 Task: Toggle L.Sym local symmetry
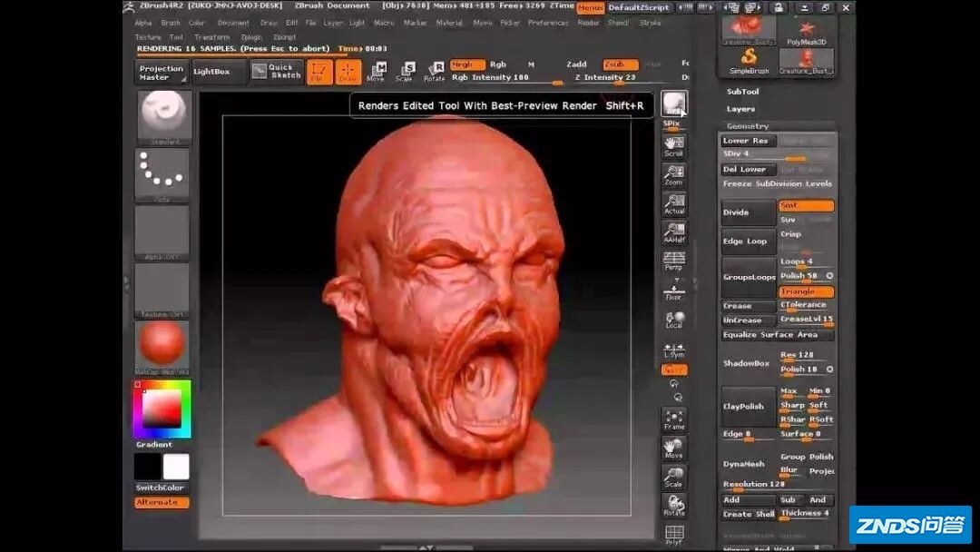(x=673, y=350)
